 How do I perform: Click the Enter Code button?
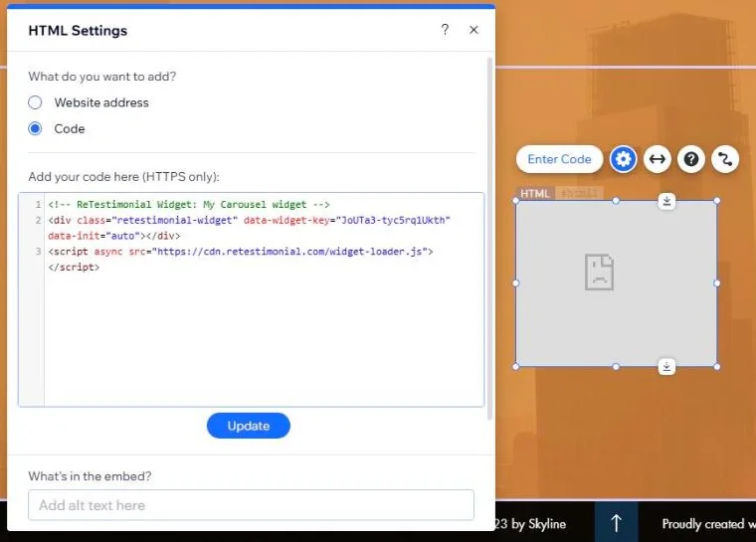(x=559, y=159)
